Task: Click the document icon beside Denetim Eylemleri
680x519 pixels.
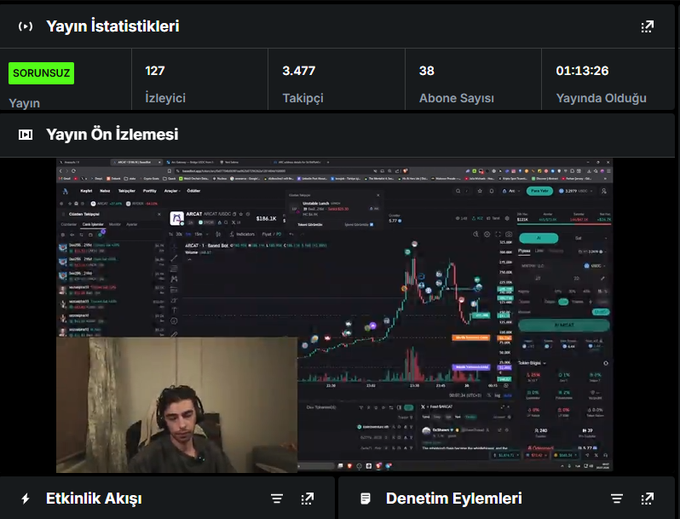Action: tap(366, 499)
